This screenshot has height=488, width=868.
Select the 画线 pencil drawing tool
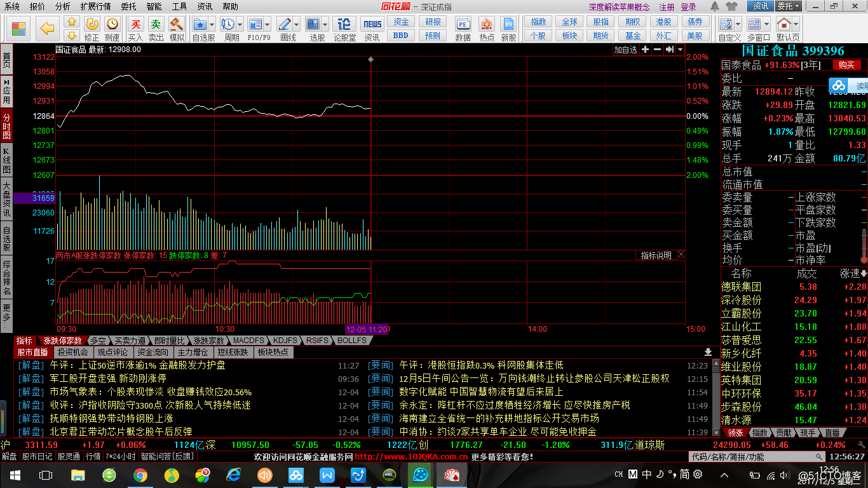[284, 24]
